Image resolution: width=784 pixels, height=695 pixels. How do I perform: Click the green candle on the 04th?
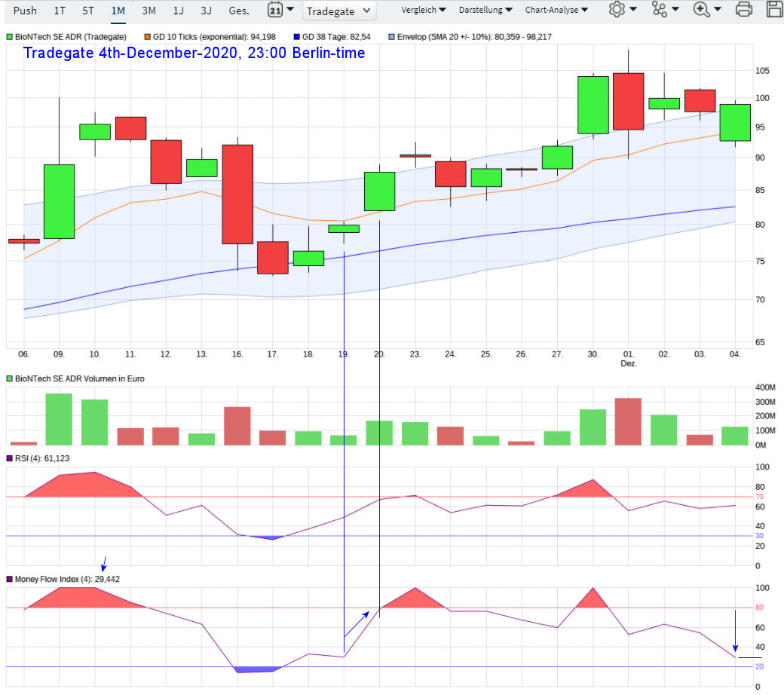[735, 123]
